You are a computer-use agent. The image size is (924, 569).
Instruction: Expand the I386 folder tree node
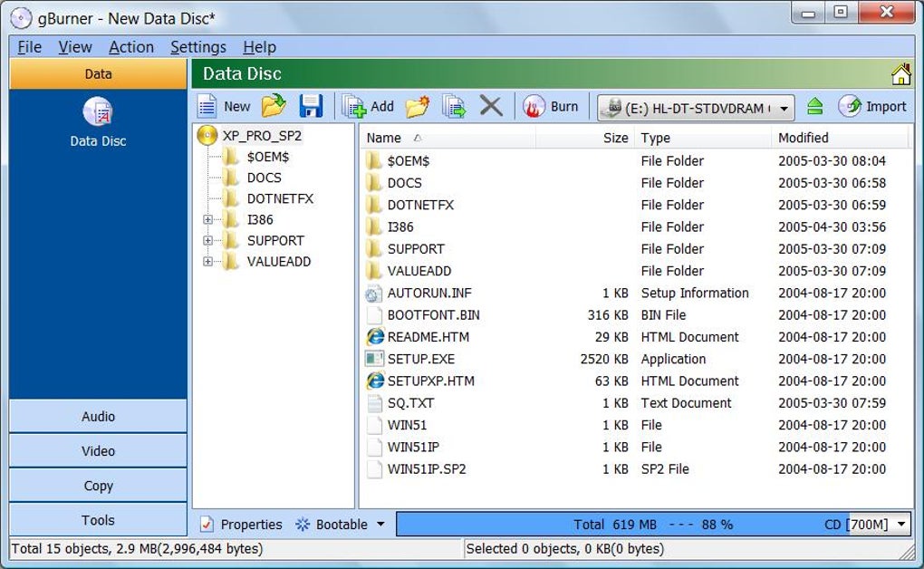coord(207,219)
